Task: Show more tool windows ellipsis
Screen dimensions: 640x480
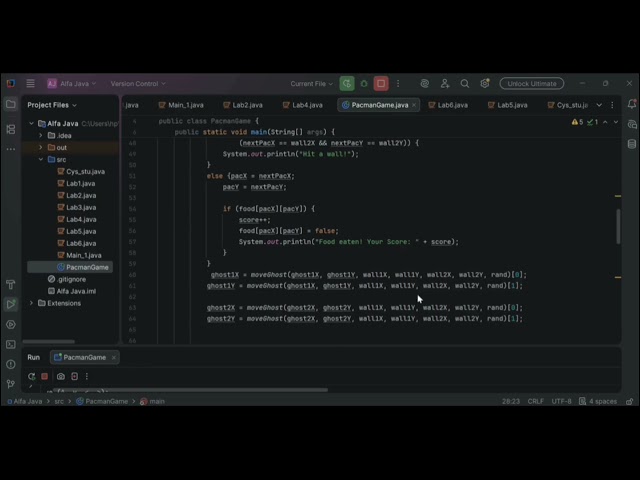Action: 11,149
